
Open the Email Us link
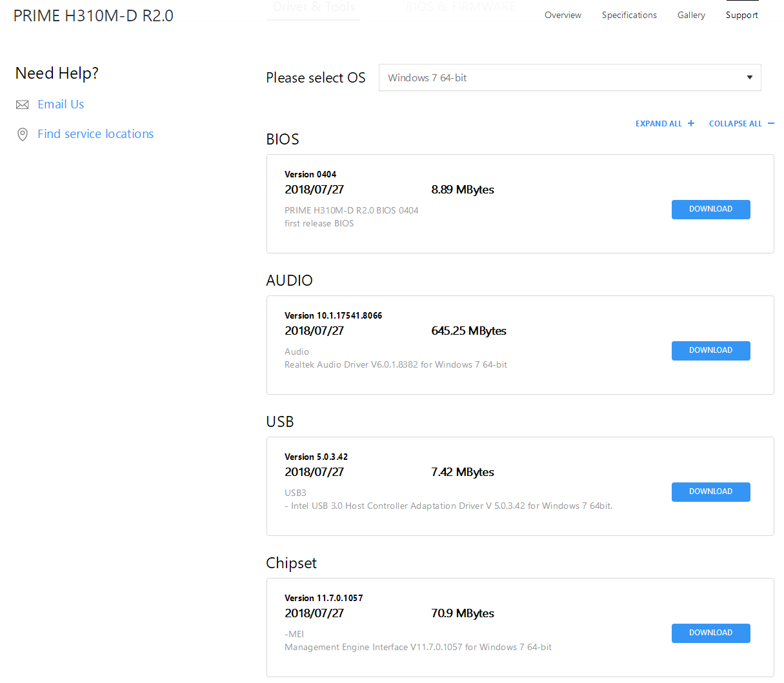pos(61,104)
